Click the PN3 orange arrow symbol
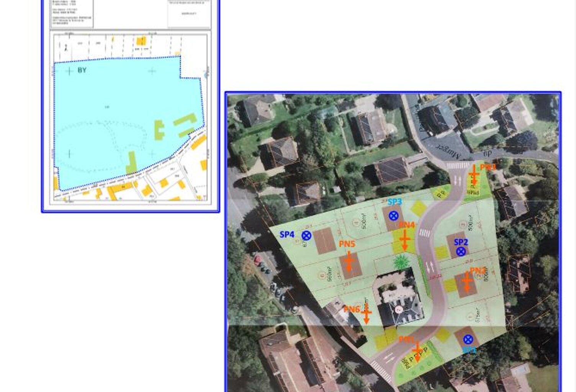The image size is (576, 392). 474,175
